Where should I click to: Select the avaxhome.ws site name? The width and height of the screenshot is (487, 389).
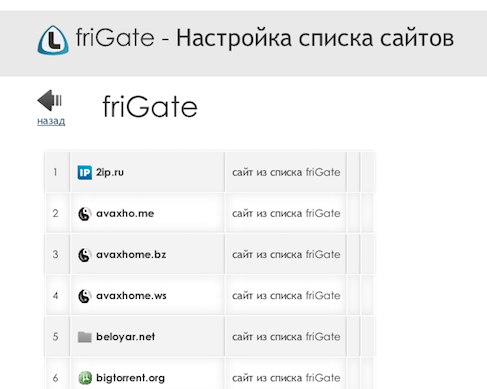131,296
